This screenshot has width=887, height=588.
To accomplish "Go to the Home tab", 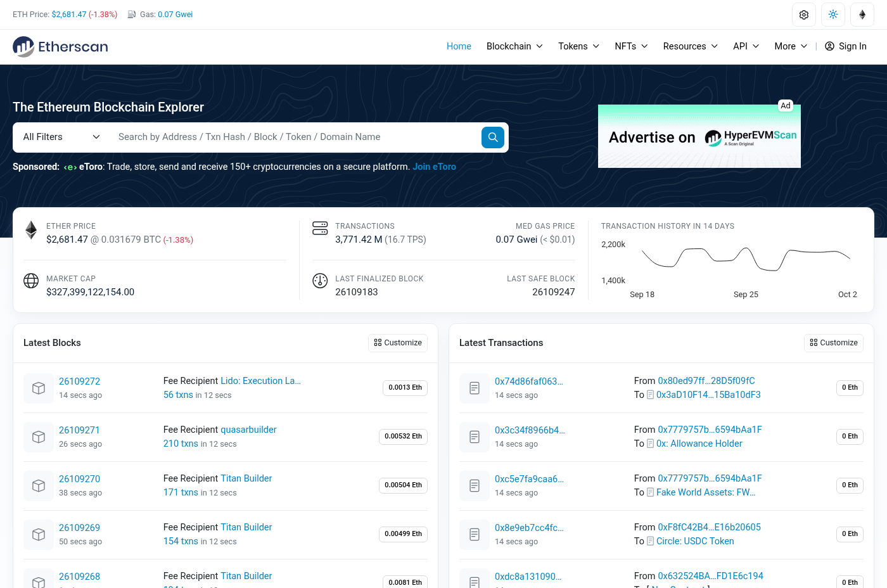I will (459, 46).
